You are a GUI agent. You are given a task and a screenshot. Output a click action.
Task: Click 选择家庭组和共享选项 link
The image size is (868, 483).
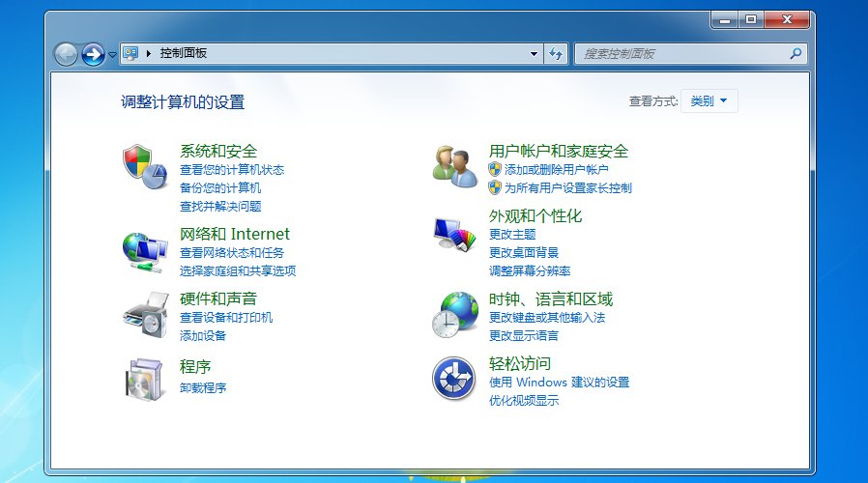[238, 271]
